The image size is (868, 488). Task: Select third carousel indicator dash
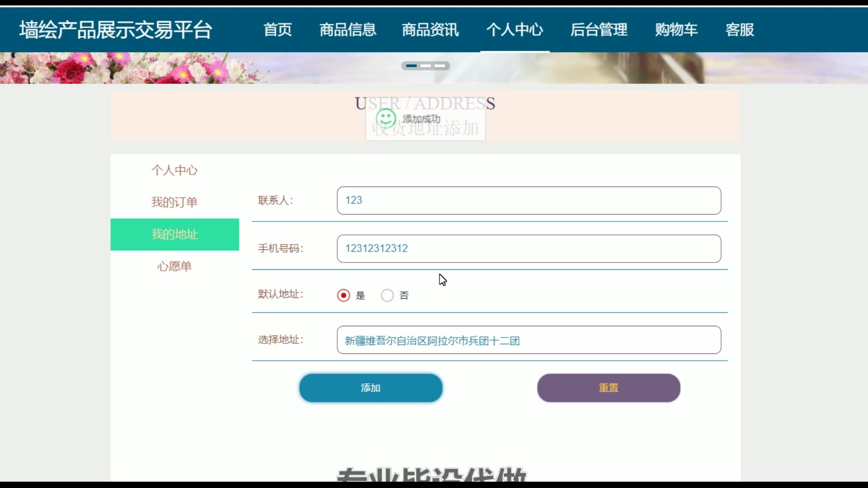pyautogui.click(x=440, y=66)
